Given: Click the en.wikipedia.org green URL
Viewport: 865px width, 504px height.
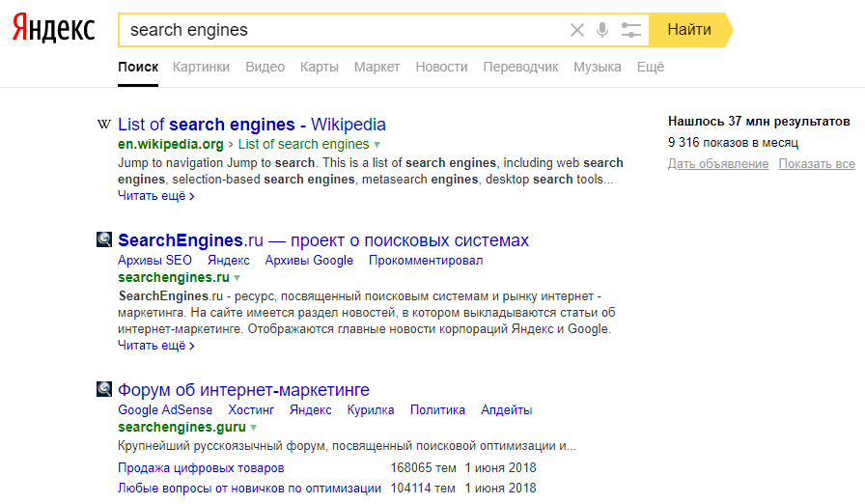Looking at the screenshot, I should (x=171, y=144).
